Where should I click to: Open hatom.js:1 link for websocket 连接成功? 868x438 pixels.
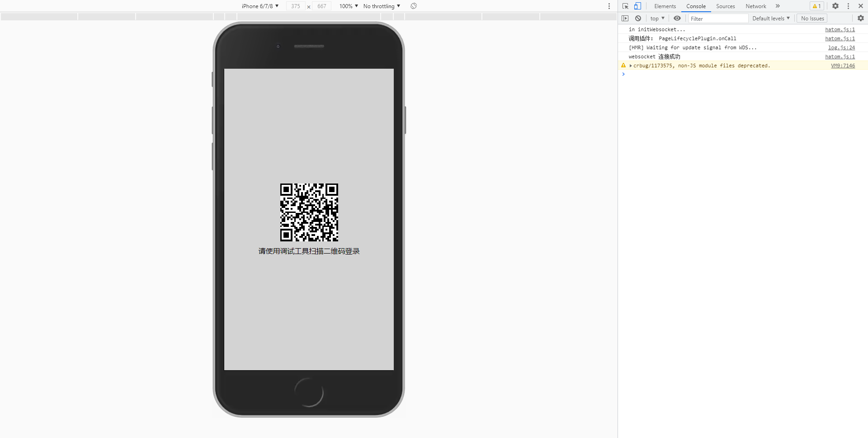(840, 57)
